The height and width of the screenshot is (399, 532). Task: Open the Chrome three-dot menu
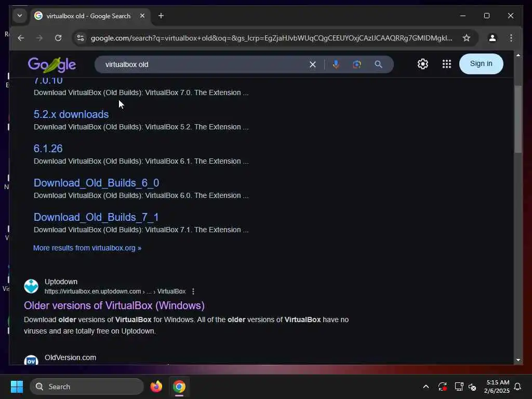pyautogui.click(x=511, y=38)
